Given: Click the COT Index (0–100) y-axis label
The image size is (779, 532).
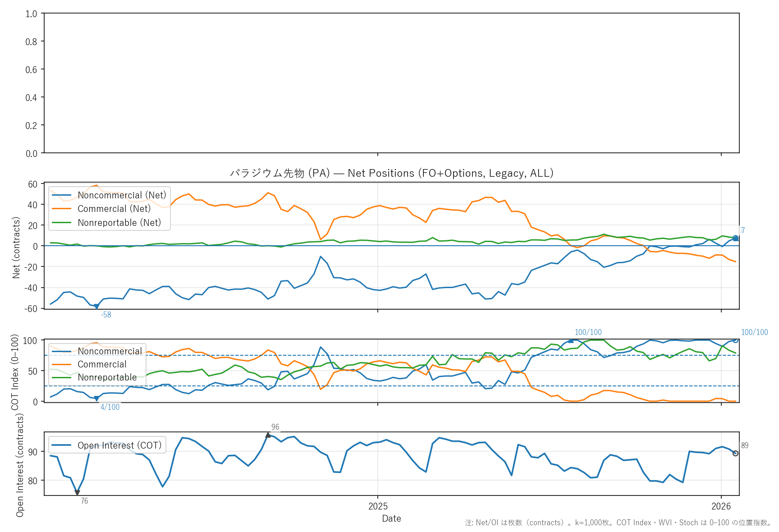Looking at the screenshot, I should pos(15,372).
